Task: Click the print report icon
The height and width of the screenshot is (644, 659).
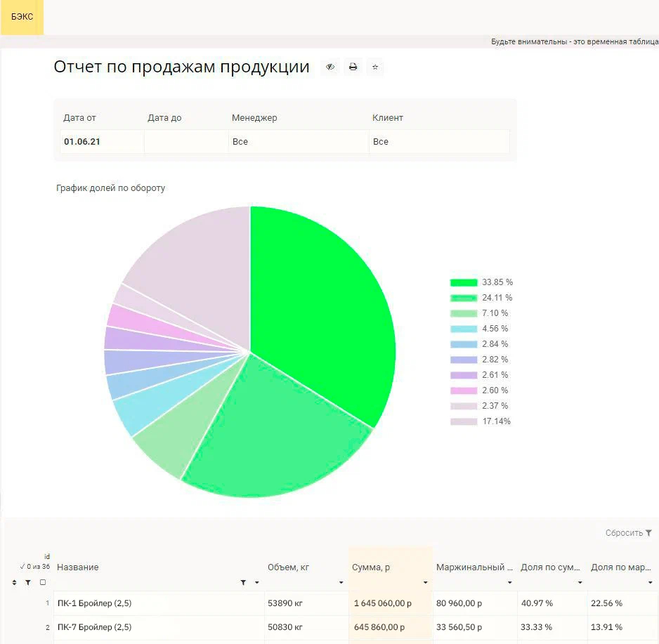Action: click(x=353, y=67)
